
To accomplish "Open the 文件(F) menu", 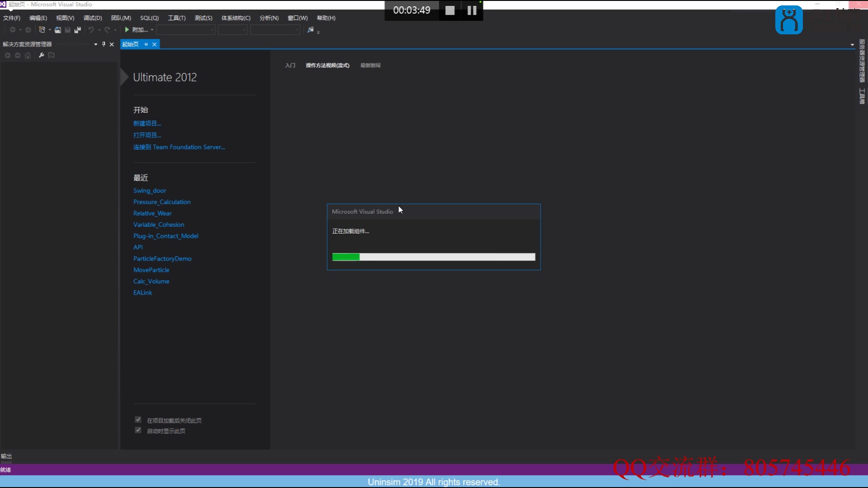I will pos(12,18).
